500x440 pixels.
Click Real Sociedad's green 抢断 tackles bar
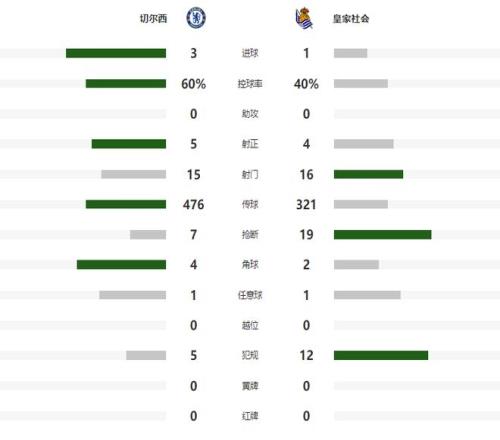pyautogui.click(x=383, y=235)
